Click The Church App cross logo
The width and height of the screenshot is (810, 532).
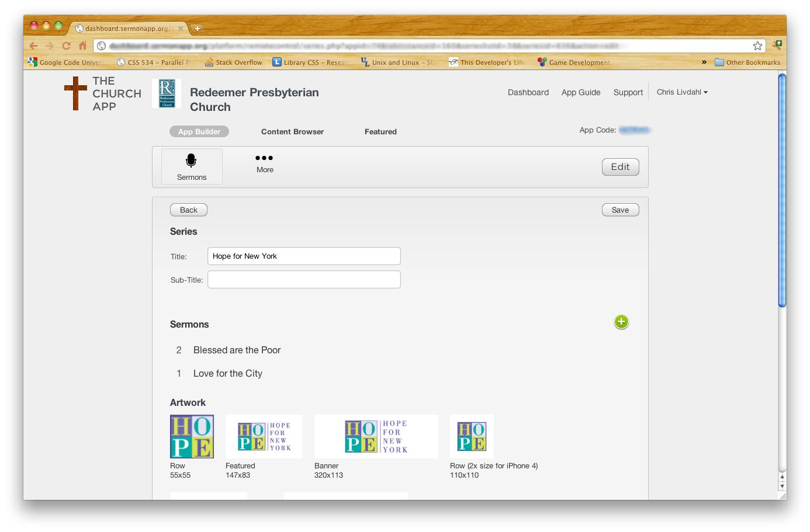[x=75, y=93]
